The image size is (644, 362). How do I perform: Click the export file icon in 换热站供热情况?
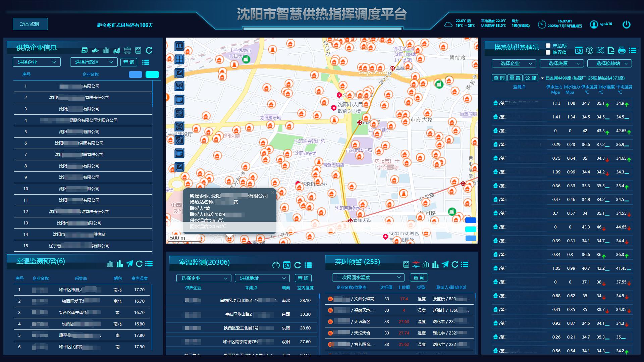pos(611,50)
